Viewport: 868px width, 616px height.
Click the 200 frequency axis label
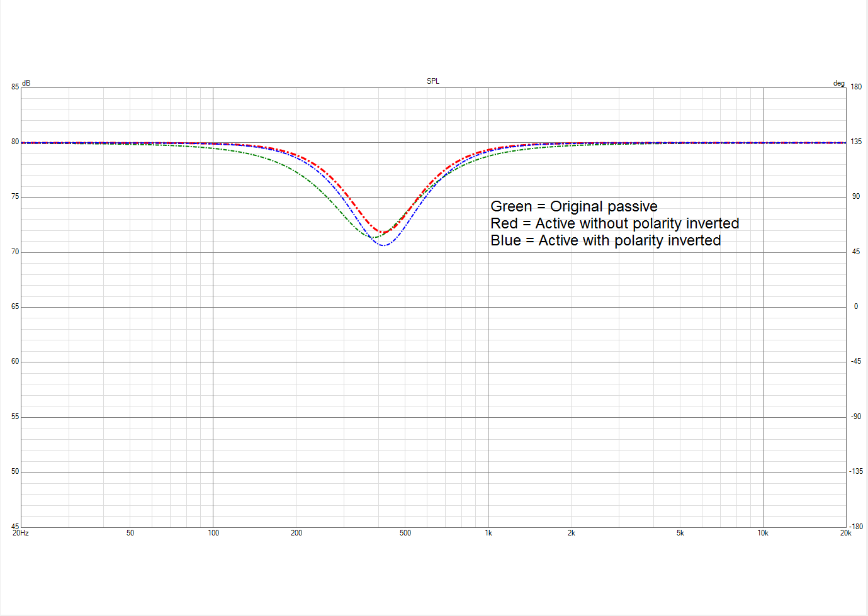coord(296,533)
